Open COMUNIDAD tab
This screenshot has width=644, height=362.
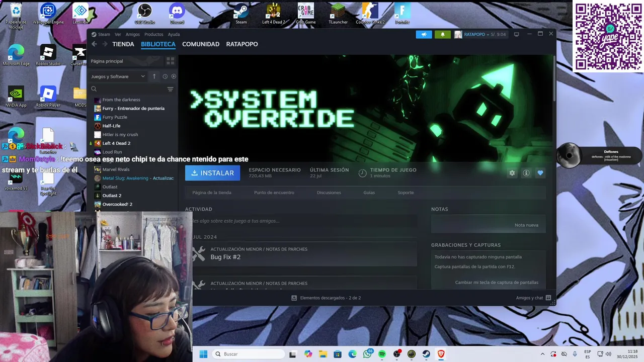[201, 44]
